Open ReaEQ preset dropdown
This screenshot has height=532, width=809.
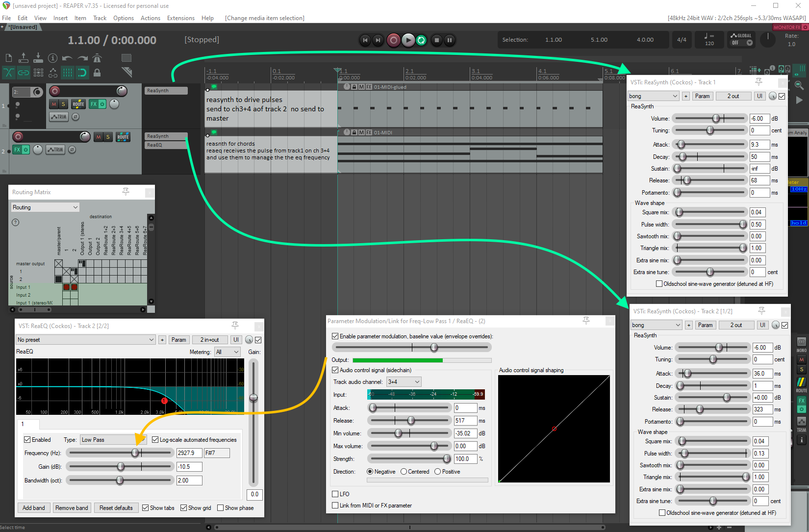tap(86, 340)
